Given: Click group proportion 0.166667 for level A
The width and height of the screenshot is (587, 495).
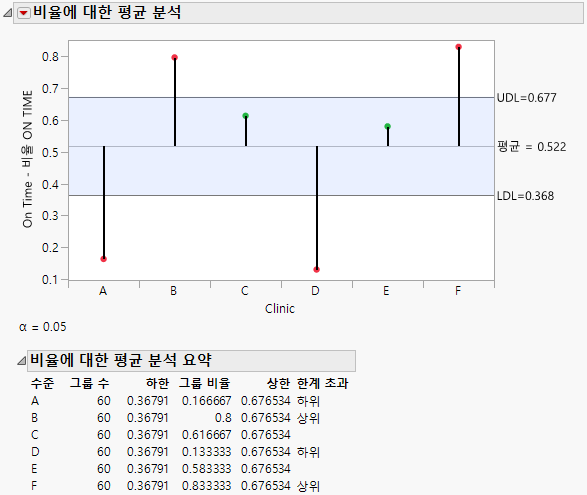Looking at the screenshot, I should coord(206,401).
